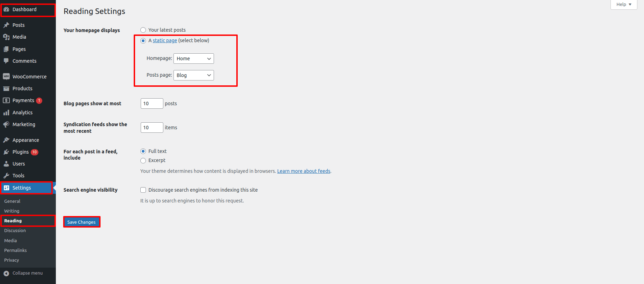Click the Posts pushpin icon in sidebar
The image size is (644, 284).
pyautogui.click(x=6, y=25)
